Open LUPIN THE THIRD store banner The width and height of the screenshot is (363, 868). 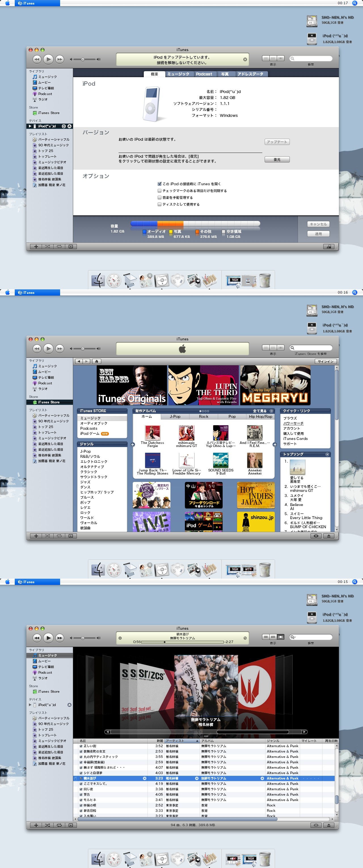(203, 385)
